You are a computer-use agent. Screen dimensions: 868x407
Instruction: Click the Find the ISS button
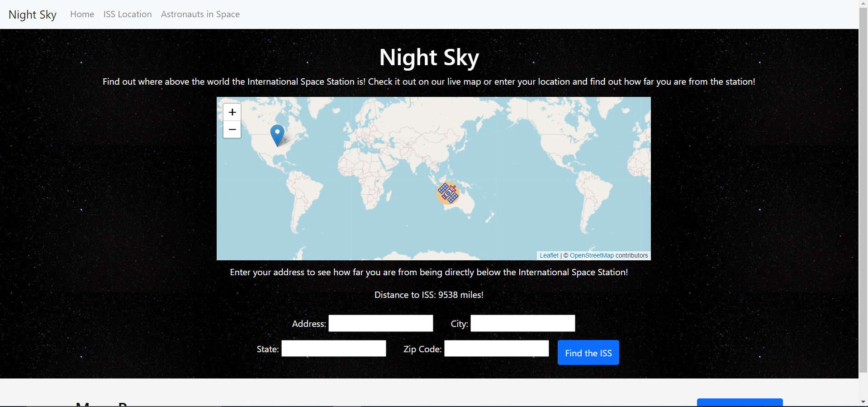pyautogui.click(x=588, y=353)
